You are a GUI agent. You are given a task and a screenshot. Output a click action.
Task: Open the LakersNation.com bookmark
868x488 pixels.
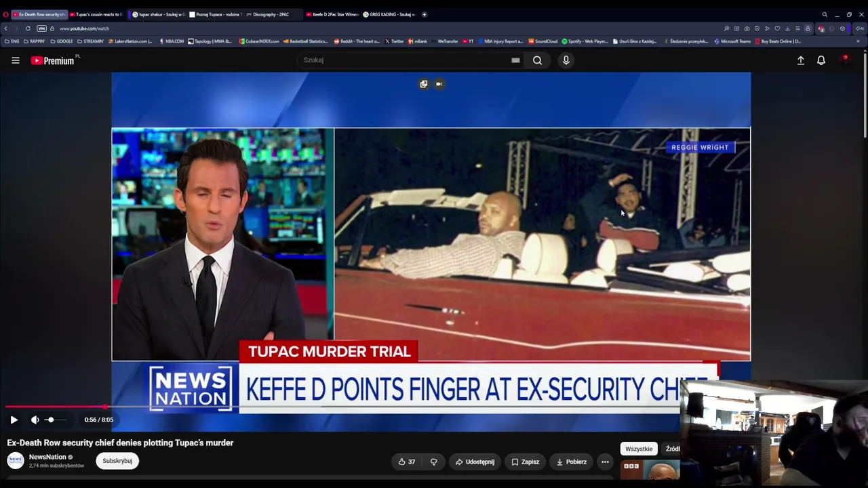pos(130,41)
